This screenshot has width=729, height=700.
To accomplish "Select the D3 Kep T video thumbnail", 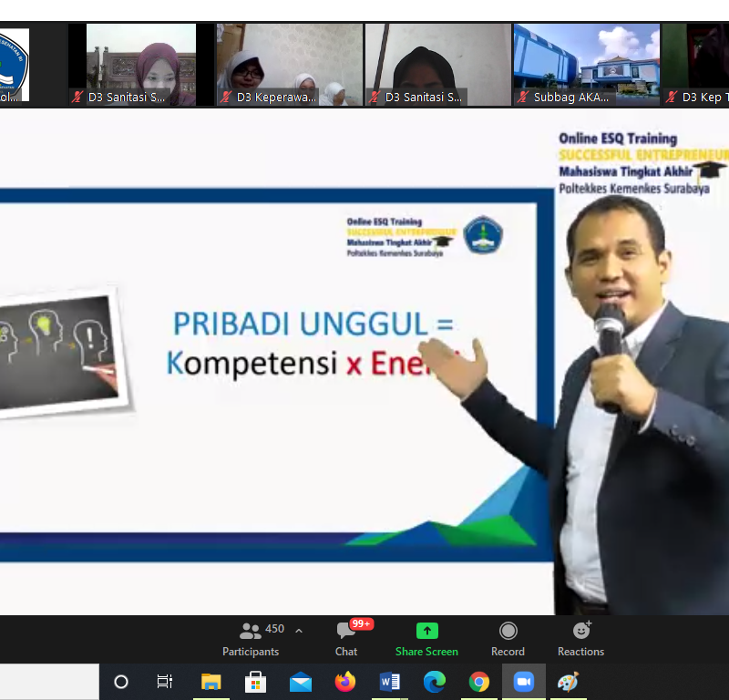I will pos(696,64).
